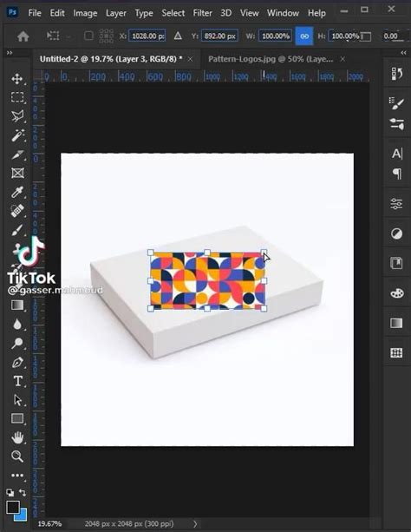Select the Frame tool

coord(17,173)
